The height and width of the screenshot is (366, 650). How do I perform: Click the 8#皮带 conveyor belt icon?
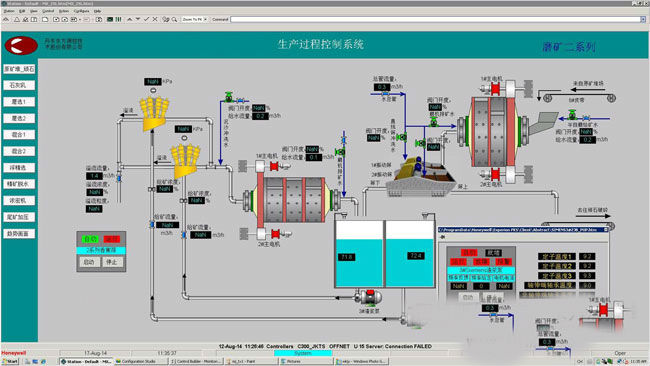tap(580, 98)
